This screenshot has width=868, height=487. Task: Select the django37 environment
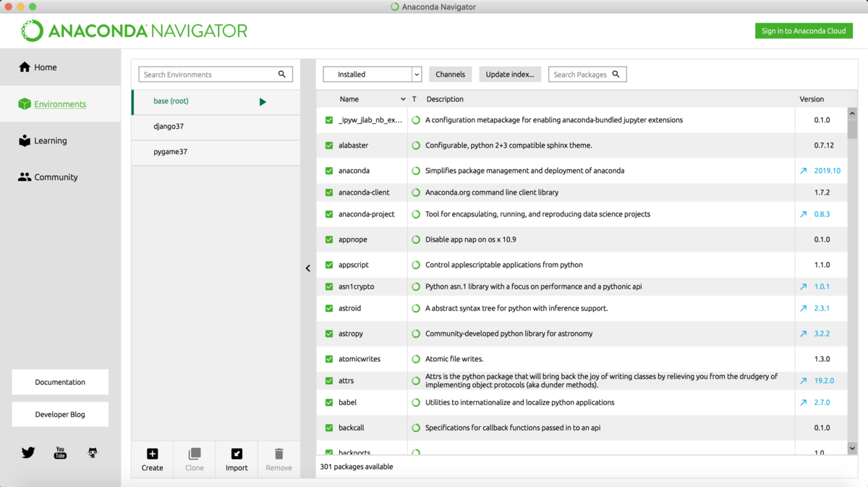[216, 127]
